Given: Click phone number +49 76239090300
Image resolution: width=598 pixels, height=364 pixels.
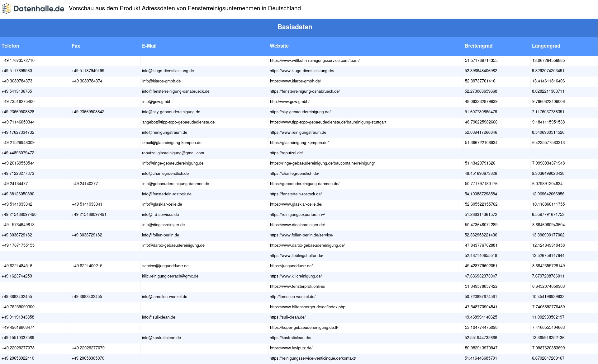Looking at the screenshot, I should (18, 307).
